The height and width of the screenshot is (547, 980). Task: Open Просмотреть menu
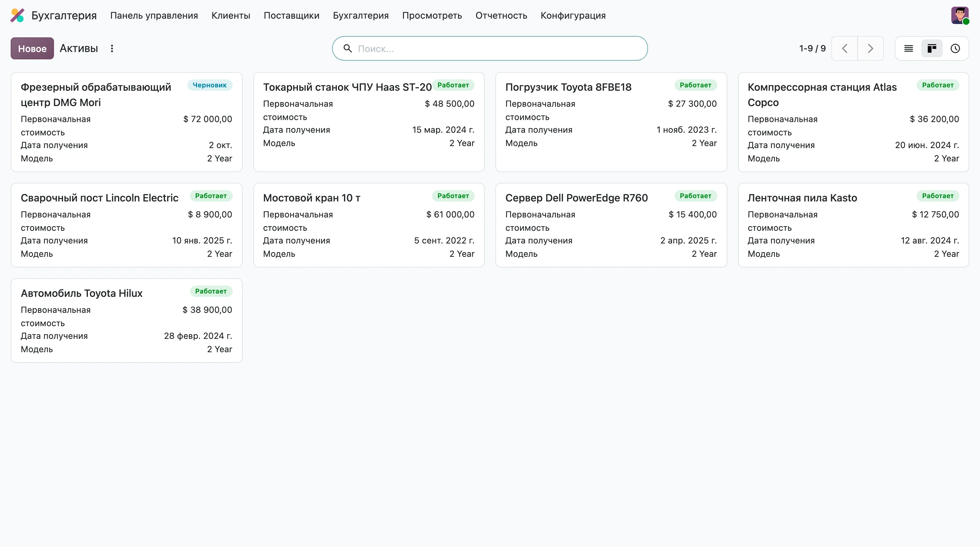(432, 16)
